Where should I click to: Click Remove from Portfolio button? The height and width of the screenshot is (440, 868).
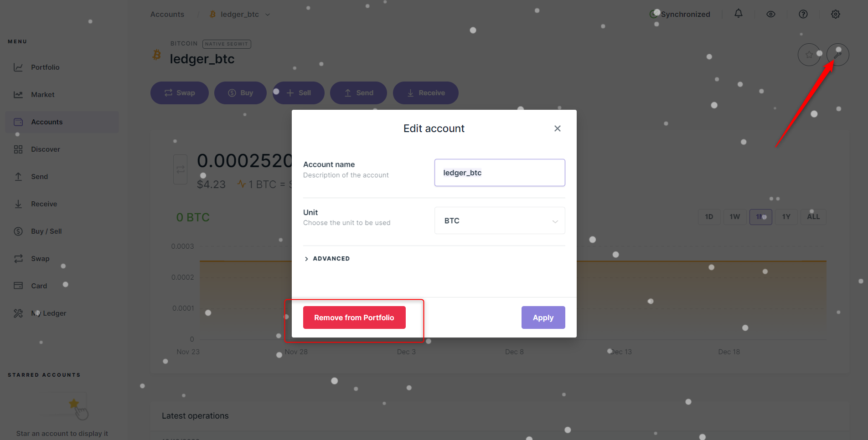354,317
